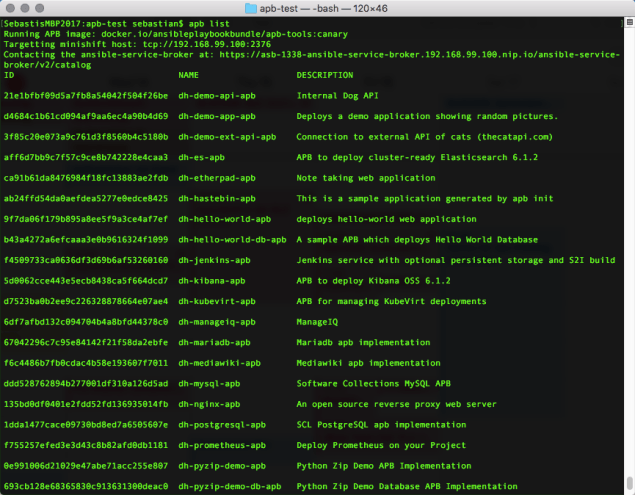Click description 'This is a sample application generated by apb init'

click(x=425, y=198)
